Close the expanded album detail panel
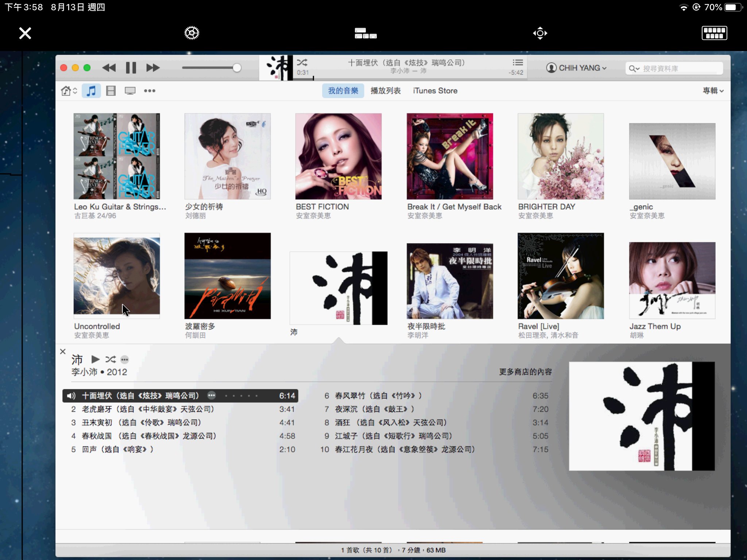Image resolution: width=747 pixels, height=560 pixels. click(63, 351)
